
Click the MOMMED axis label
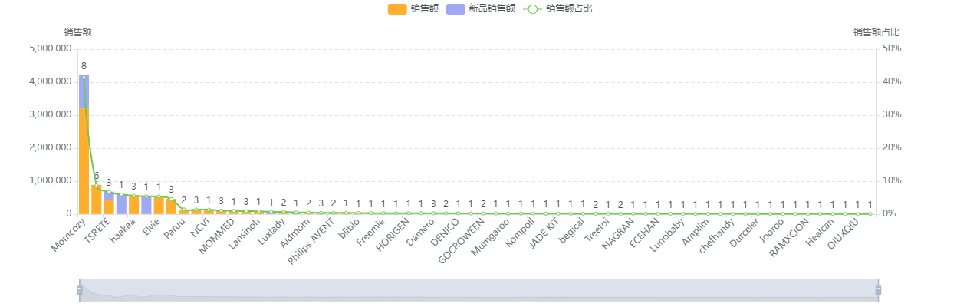(216, 236)
